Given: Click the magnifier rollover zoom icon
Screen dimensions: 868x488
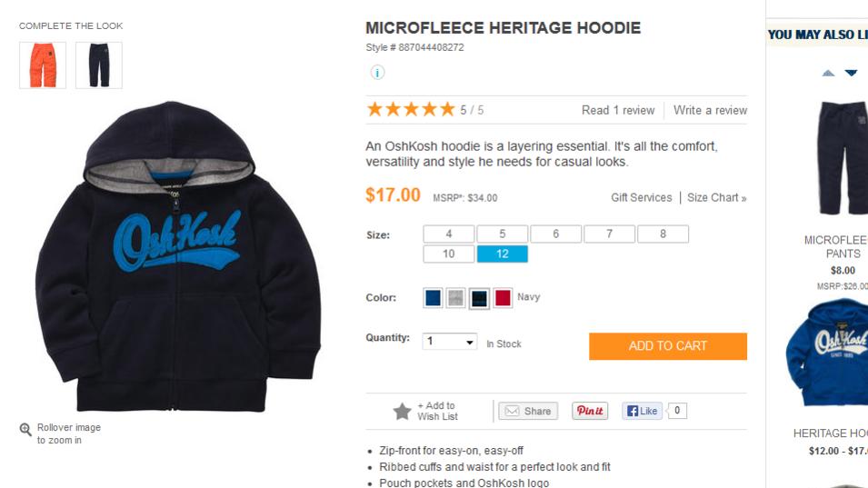Looking at the screenshot, I should point(25,429).
